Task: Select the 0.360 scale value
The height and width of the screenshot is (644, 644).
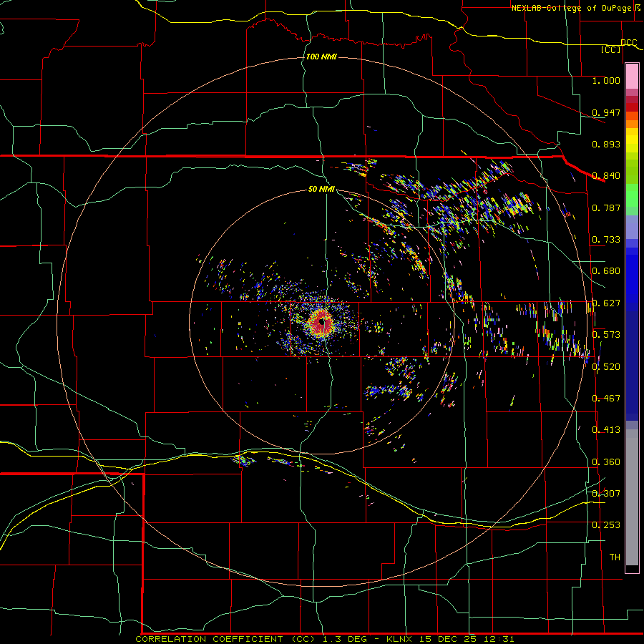Action: click(606, 462)
